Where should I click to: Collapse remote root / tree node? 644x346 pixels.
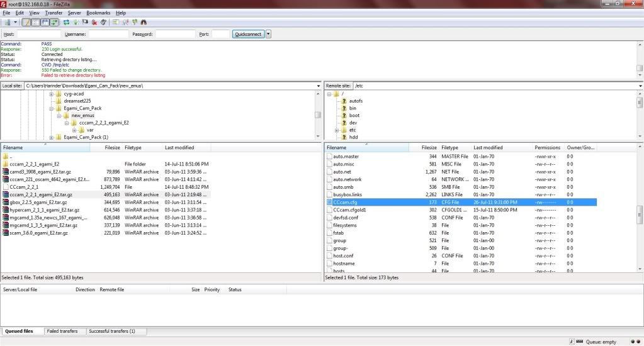[x=329, y=94]
